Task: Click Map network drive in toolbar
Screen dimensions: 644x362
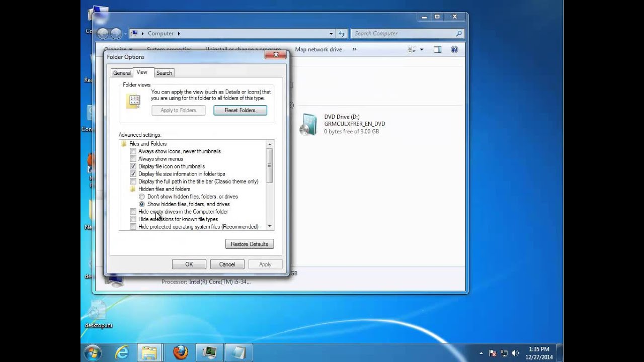Action: click(x=318, y=49)
